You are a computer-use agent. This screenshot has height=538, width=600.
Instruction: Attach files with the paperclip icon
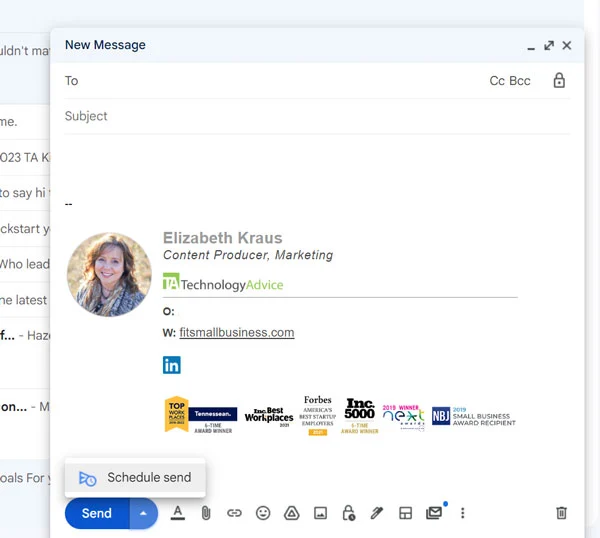[x=206, y=513]
